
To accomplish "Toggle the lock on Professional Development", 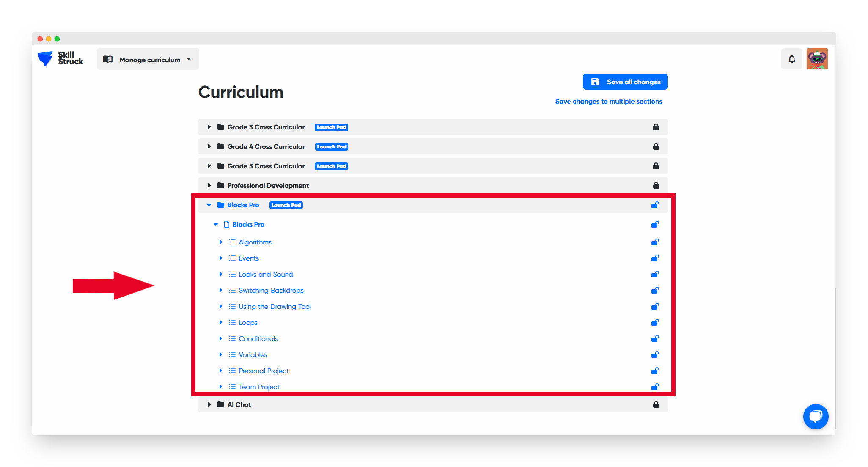I will click(656, 186).
